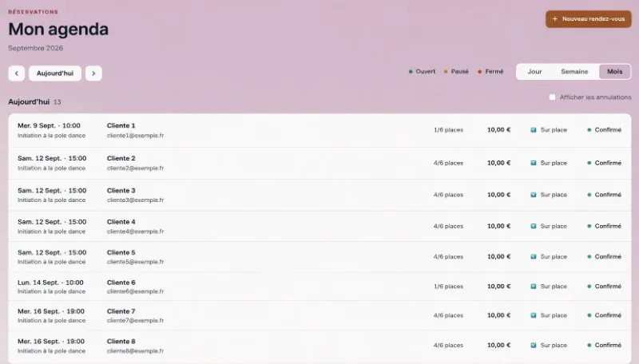Click the red Fermé legend dot
Screen dimensions: 639x364
tap(480, 72)
